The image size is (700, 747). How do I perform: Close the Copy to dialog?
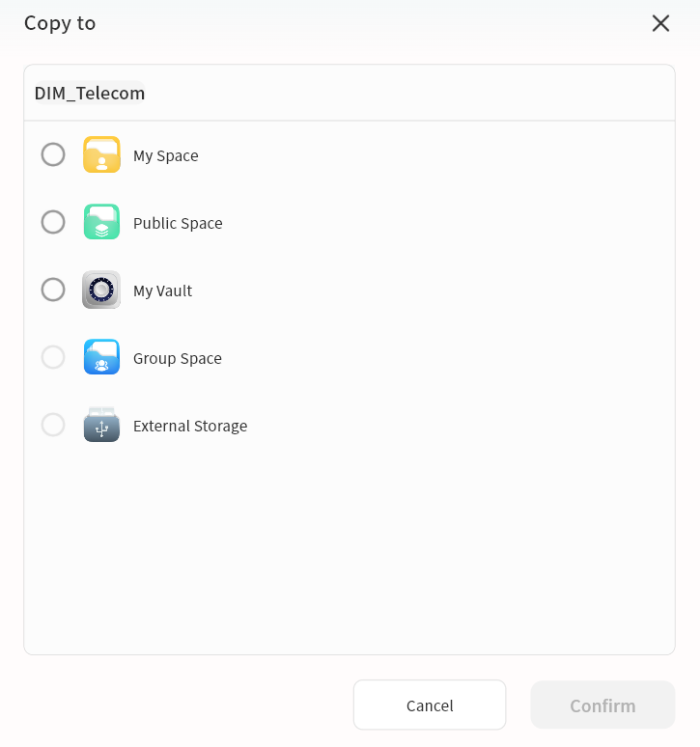[x=660, y=23]
